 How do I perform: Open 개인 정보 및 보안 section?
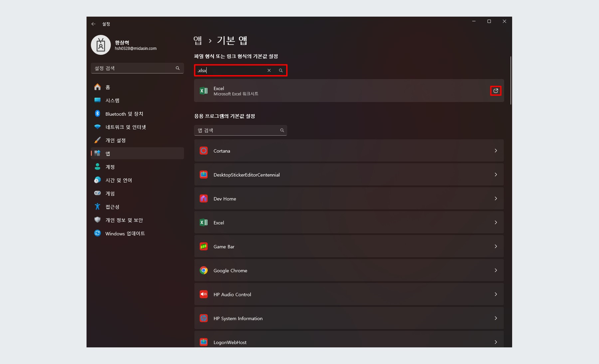(x=97, y=220)
